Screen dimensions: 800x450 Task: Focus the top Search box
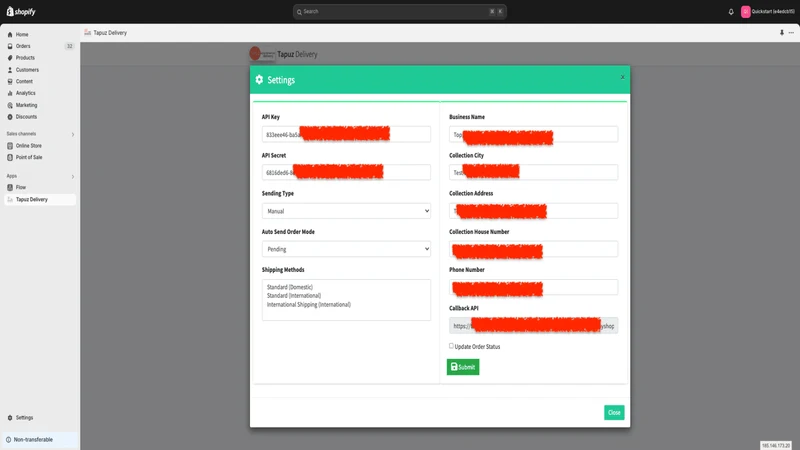pyautogui.click(x=399, y=12)
